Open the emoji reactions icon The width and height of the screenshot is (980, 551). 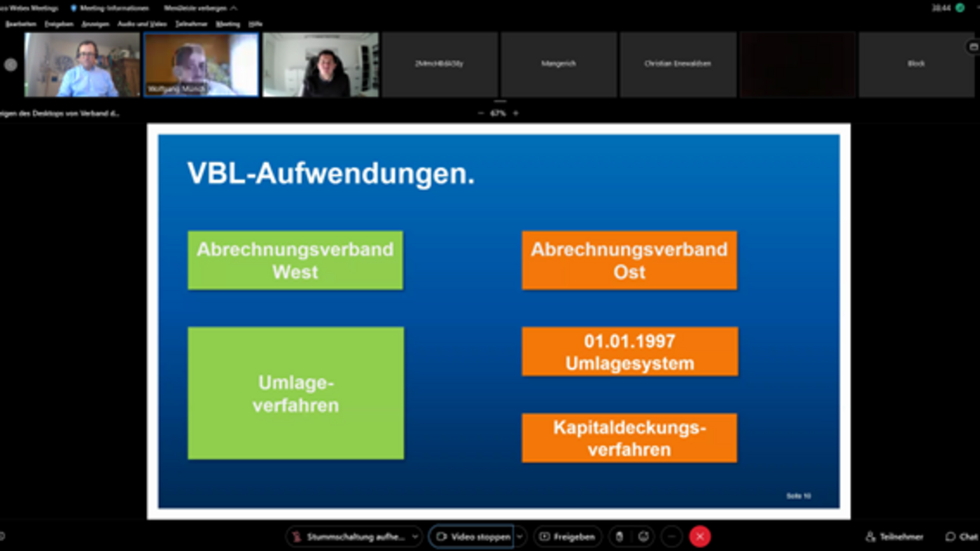pos(643,537)
